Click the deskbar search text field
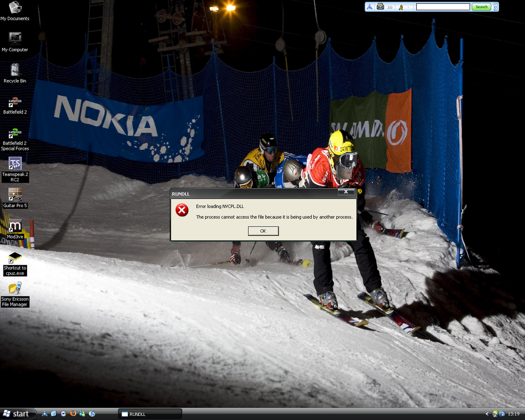This screenshot has width=525, height=420. point(442,7)
